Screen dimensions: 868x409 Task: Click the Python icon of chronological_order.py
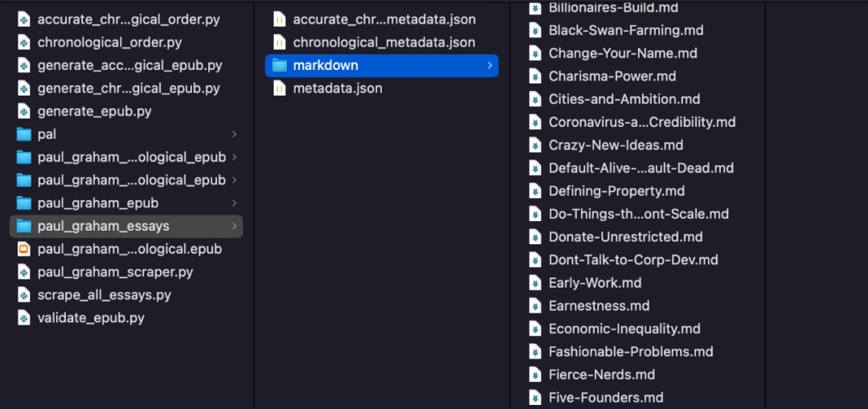tap(24, 43)
